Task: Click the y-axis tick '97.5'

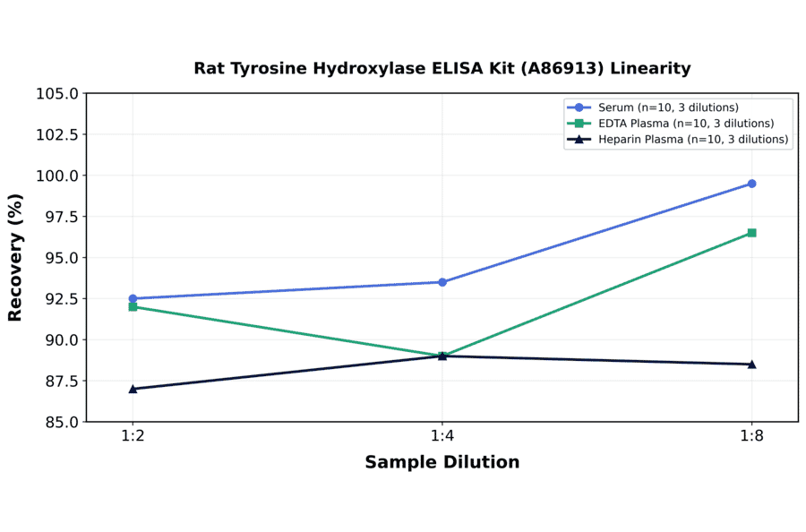Action: pyautogui.click(x=62, y=217)
